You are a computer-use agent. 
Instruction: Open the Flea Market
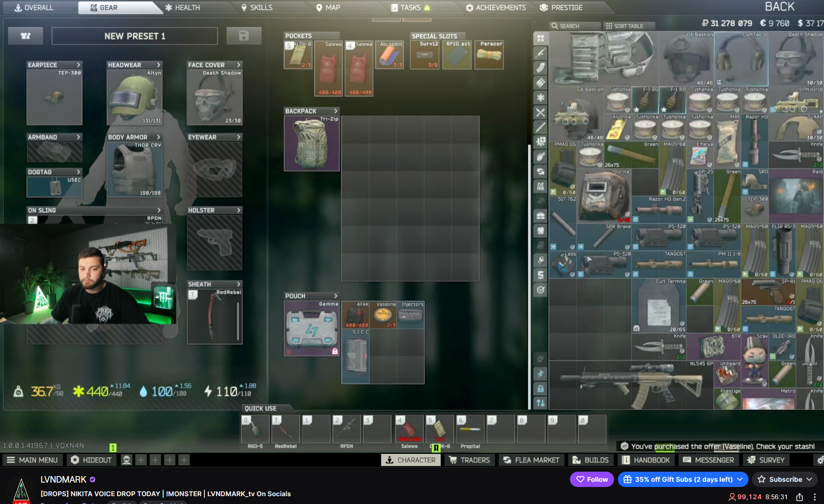531,460
